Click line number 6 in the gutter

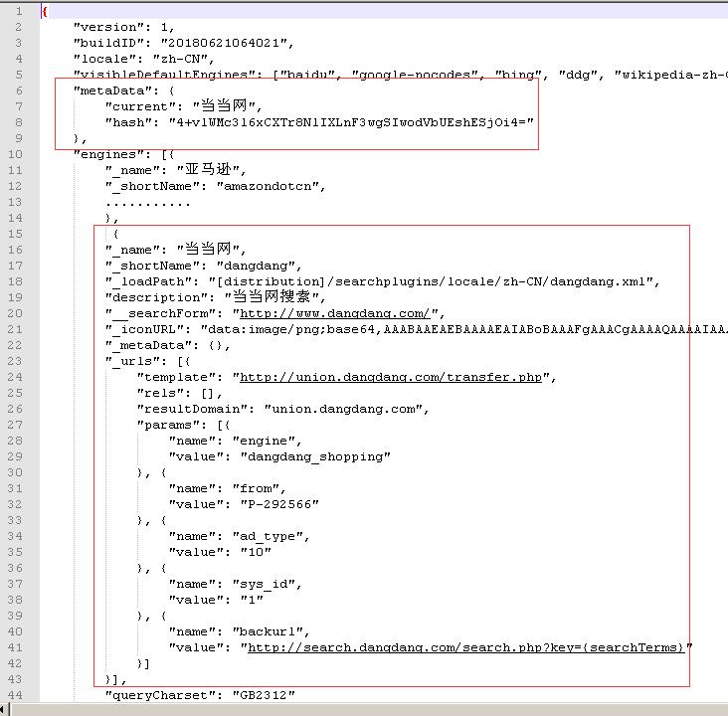coord(19,90)
